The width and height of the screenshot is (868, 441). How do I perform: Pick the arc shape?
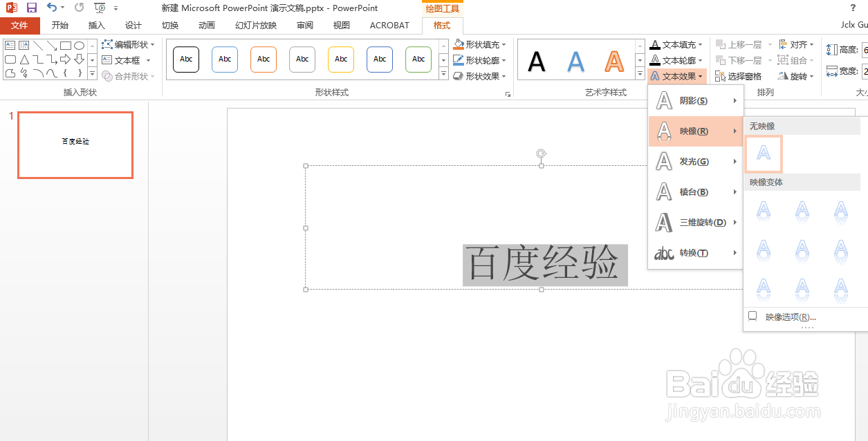tap(38, 73)
